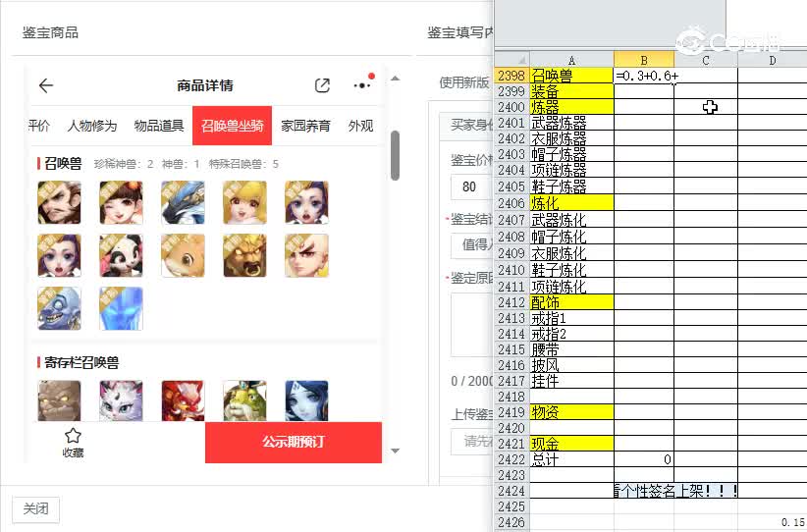Click cell 帽子炼化
The height and width of the screenshot is (532, 807).
click(571, 237)
